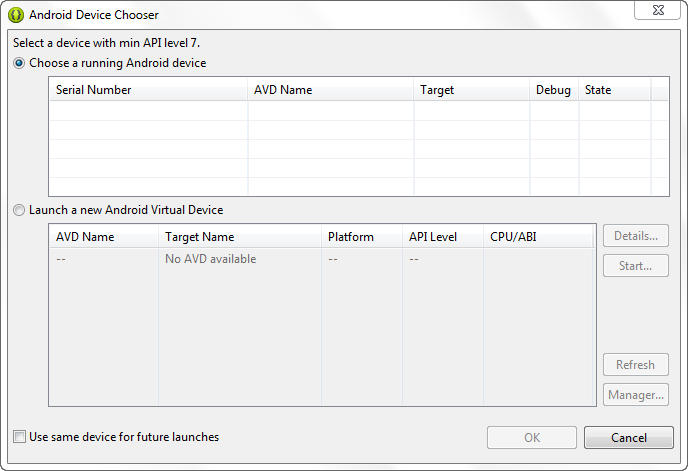
Task: Click the OK button
Action: (x=532, y=438)
